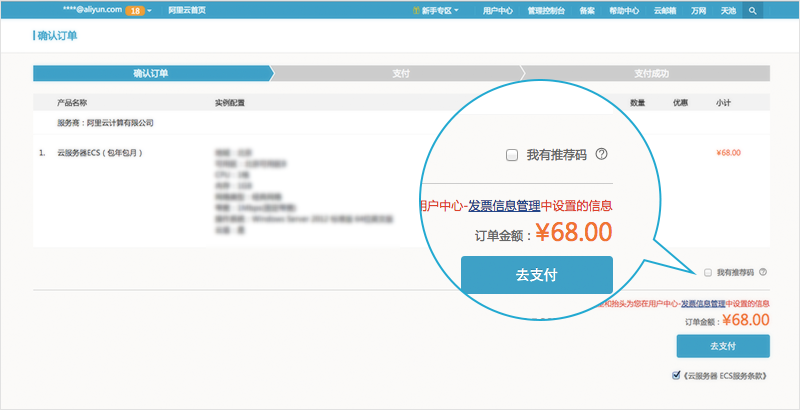The image size is (800, 410).
Task: Select 备案 from the top navigation
Action: click(x=587, y=11)
